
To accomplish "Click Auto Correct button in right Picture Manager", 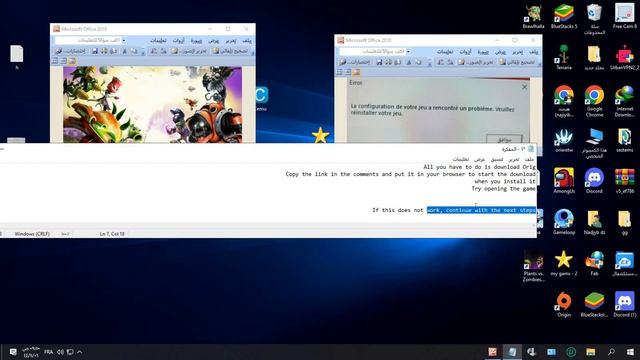I will click(518, 62).
